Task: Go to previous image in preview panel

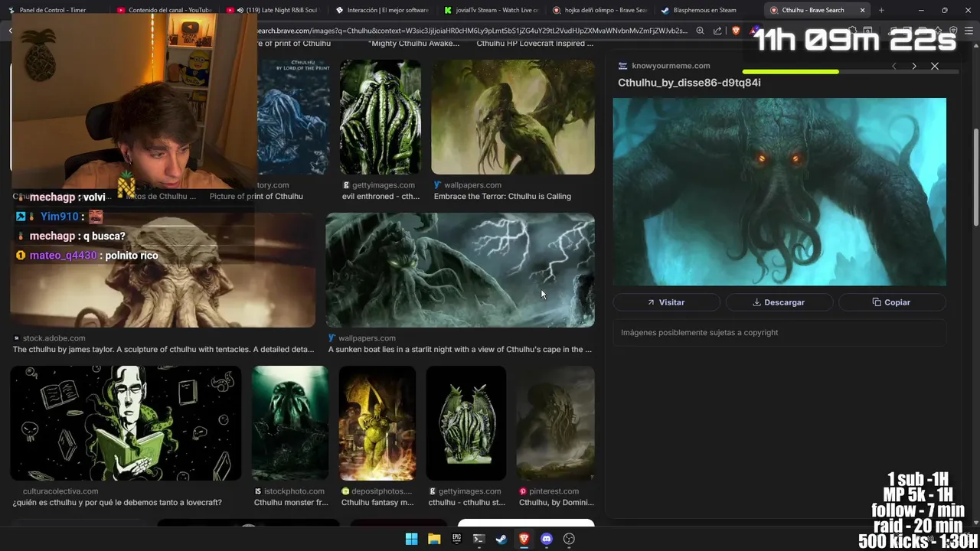Action: coord(893,66)
